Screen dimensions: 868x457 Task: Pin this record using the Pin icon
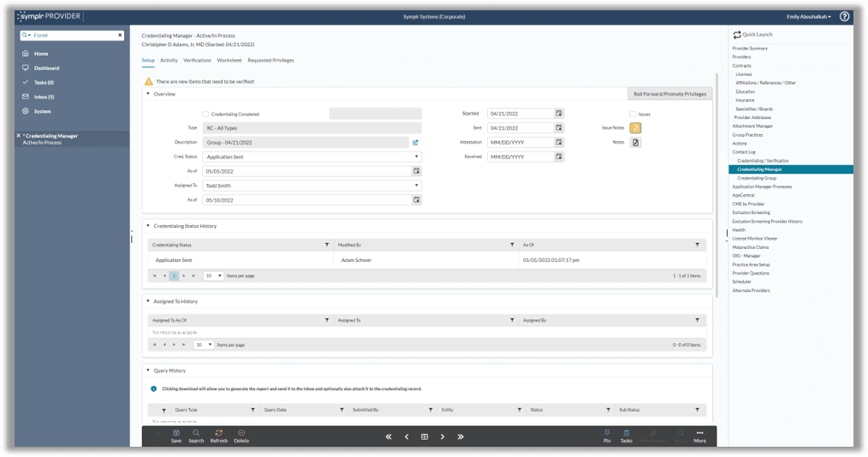(x=607, y=436)
